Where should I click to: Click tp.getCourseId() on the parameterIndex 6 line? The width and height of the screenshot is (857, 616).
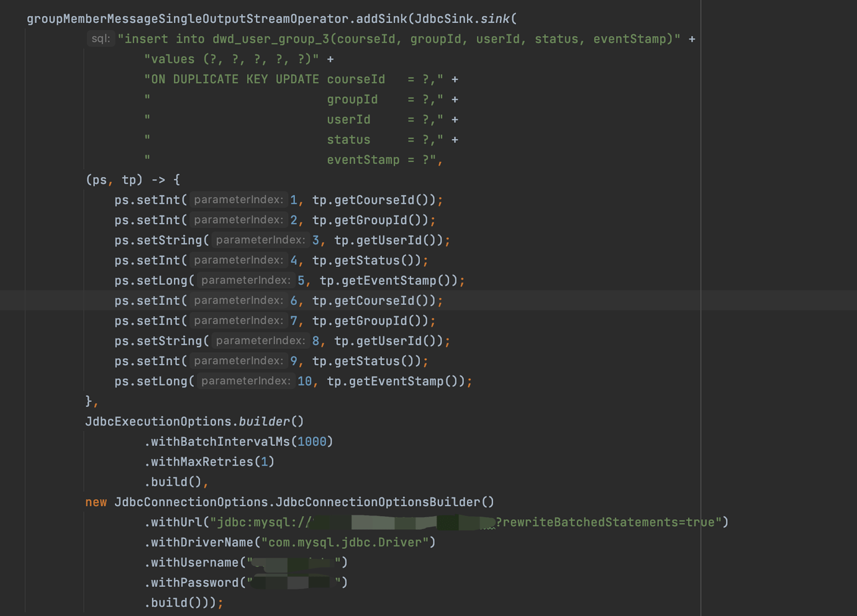pos(374,301)
